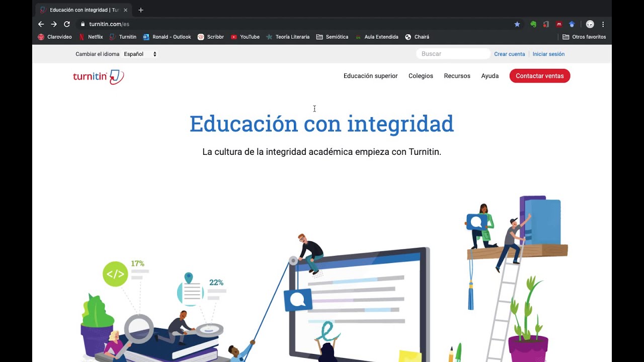Click the Contactar ventas button

click(x=540, y=76)
